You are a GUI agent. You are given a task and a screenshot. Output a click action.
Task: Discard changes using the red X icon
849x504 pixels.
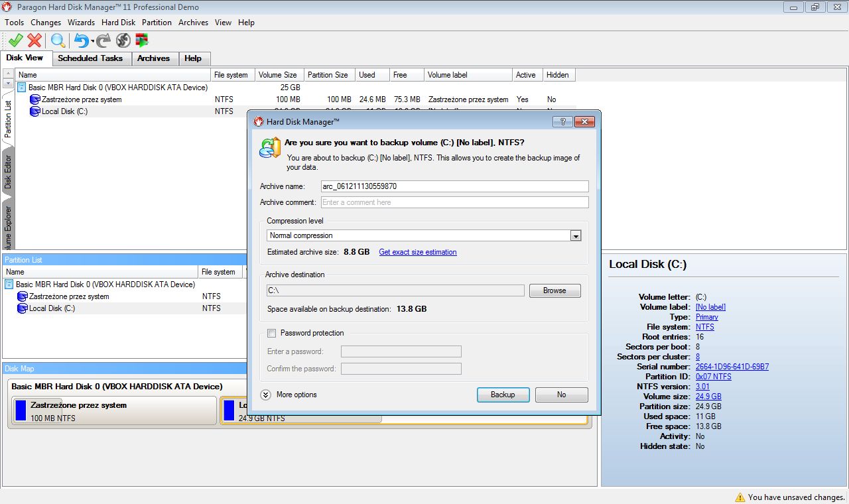pyautogui.click(x=34, y=40)
